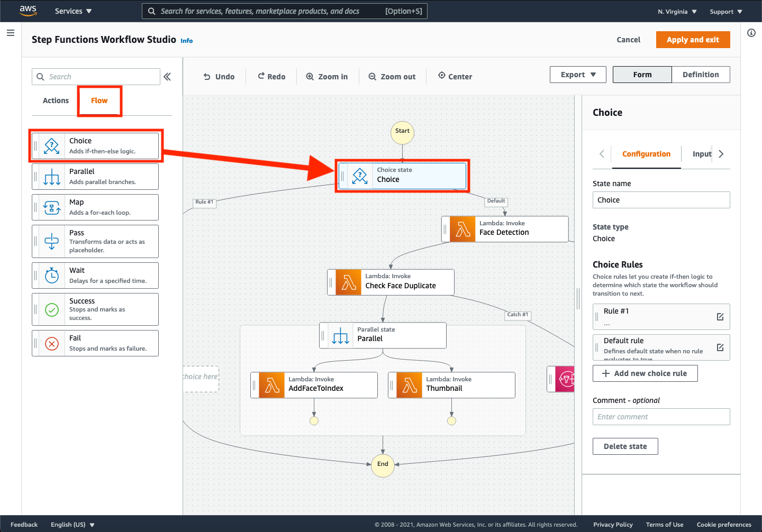Switch to Definition view
This screenshot has width=762, height=532.
tap(701, 75)
